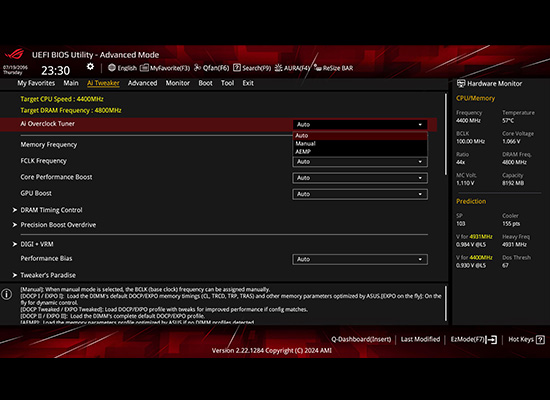Click the info icon in help area
This screenshot has height=400, width=550.
click(6, 294)
